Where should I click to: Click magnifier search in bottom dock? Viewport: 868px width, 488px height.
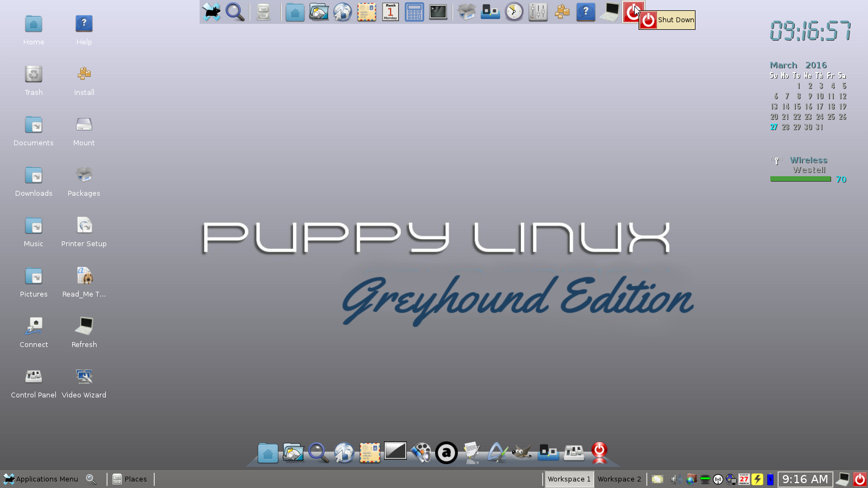318,453
